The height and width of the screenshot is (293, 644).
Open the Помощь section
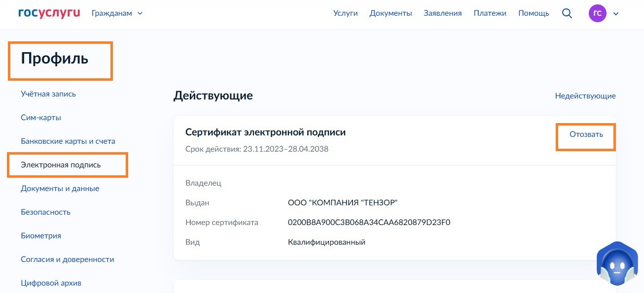533,13
